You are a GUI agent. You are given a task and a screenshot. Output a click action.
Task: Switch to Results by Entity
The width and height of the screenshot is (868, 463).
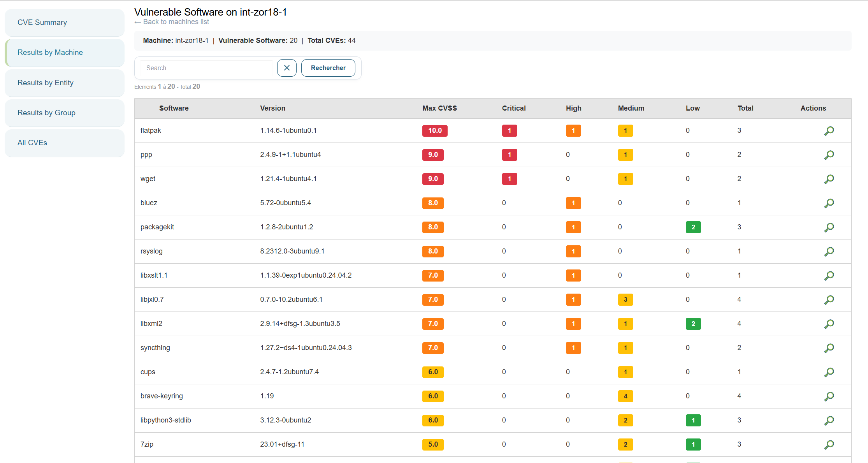pyautogui.click(x=45, y=83)
